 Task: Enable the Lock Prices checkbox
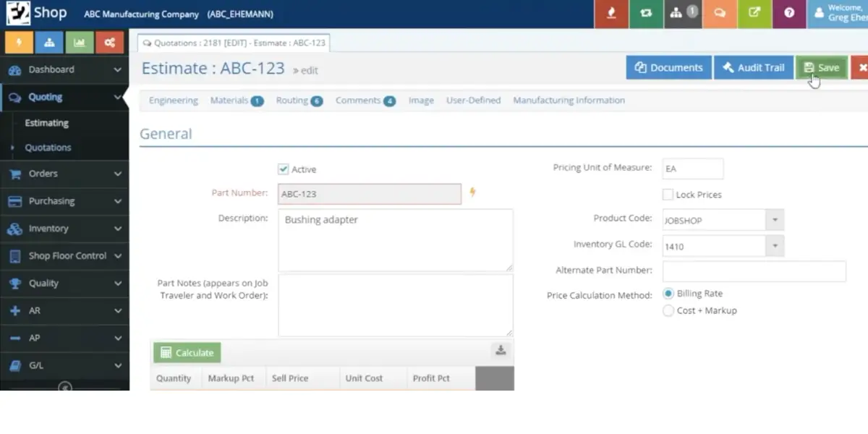[x=668, y=195]
